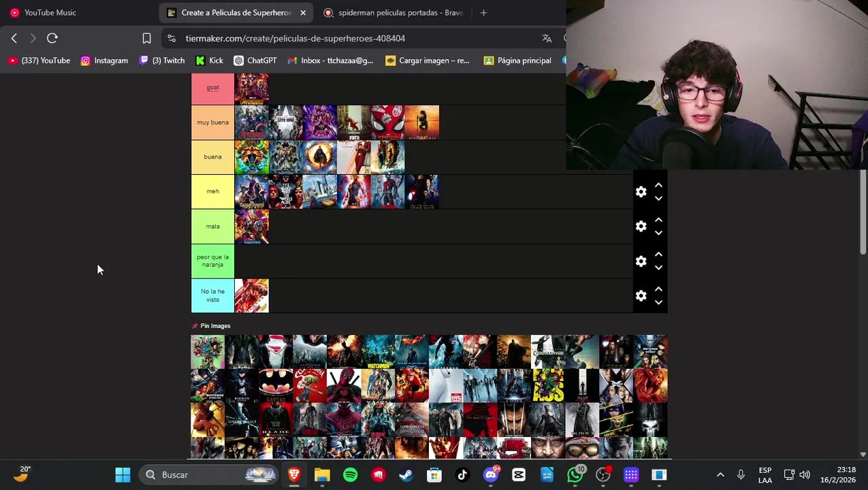Click the goat tier label
The height and width of the screenshot is (490, 868).
pos(212,88)
